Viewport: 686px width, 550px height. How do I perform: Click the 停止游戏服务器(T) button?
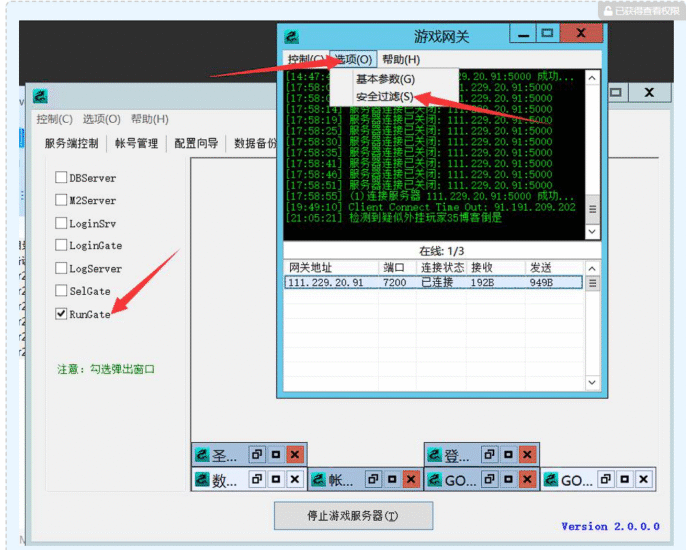pyautogui.click(x=354, y=516)
